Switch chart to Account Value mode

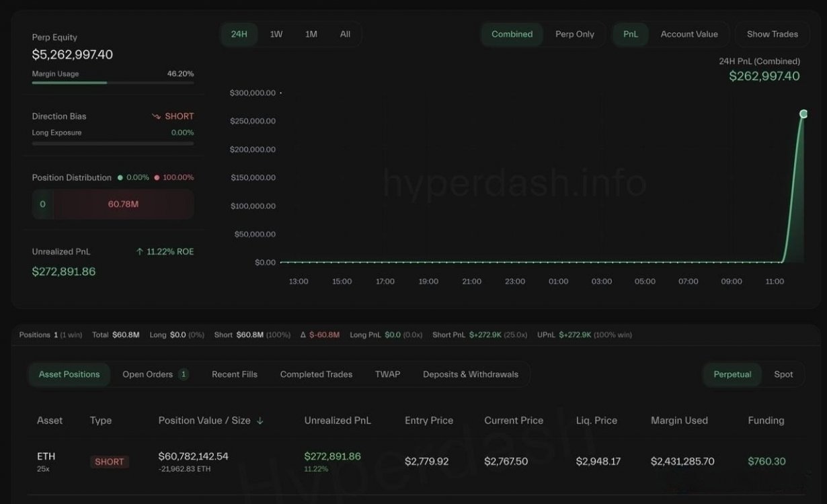click(688, 34)
